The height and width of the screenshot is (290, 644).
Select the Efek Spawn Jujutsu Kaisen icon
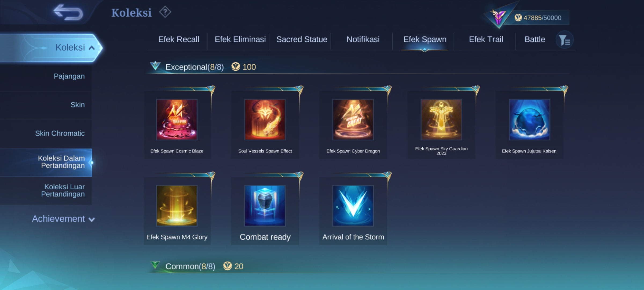pyautogui.click(x=530, y=119)
